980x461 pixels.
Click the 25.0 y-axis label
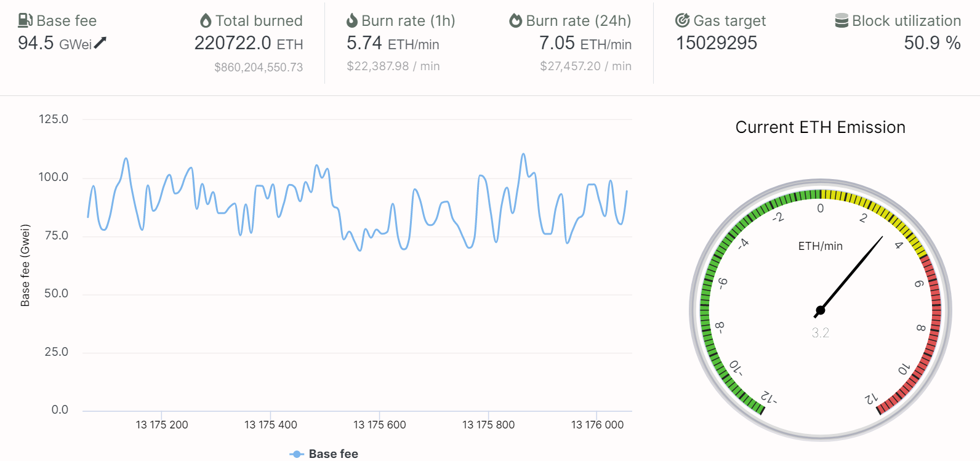pyautogui.click(x=57, y=352)
